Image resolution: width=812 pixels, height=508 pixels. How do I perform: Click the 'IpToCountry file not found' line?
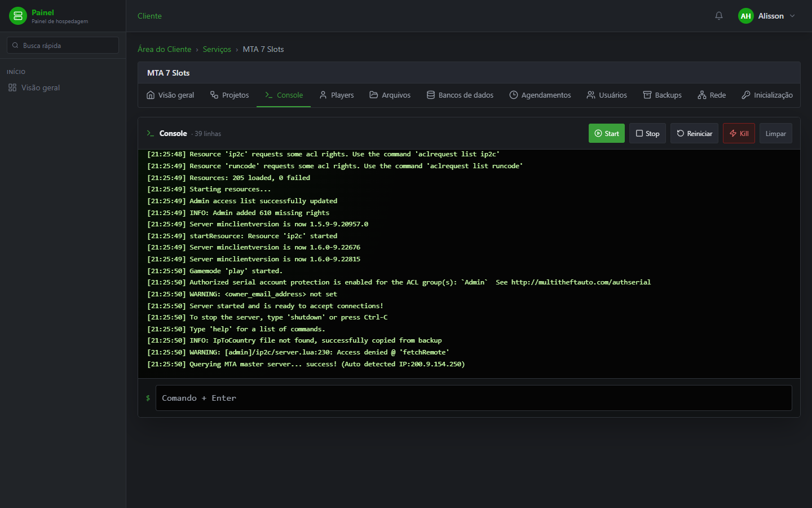[x=294, y=340]
